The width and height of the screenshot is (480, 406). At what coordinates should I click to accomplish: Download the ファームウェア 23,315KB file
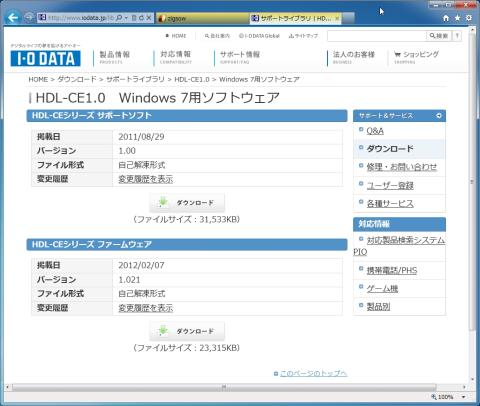point(187,331)
